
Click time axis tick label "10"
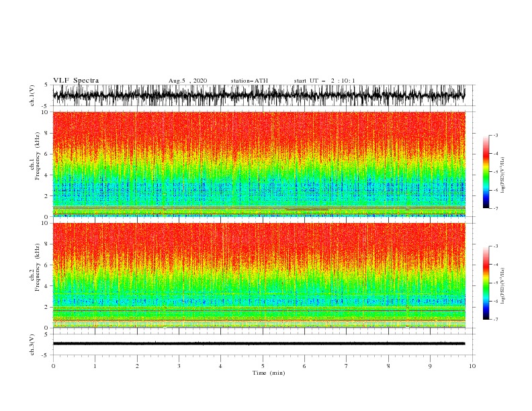tap(472, 366)
